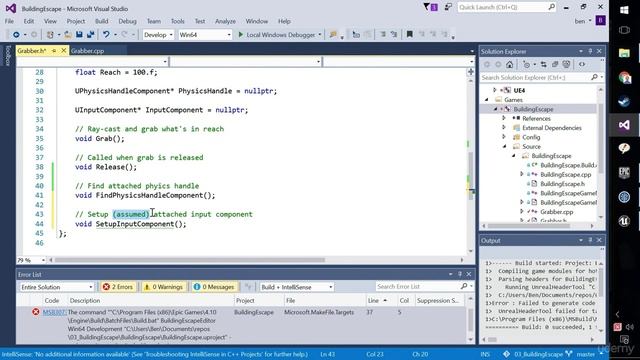
Task: Click the Open File folder icon
Action: (x=68, y=35)
